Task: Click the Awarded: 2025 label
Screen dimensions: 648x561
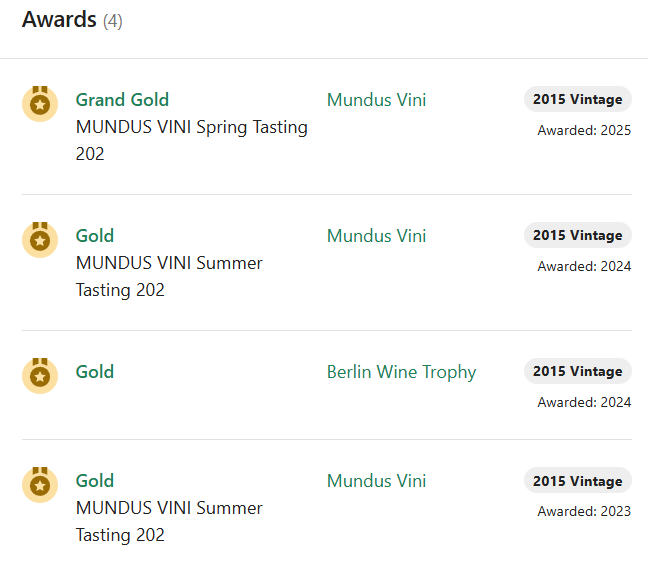Action: [x=584, y=130]
